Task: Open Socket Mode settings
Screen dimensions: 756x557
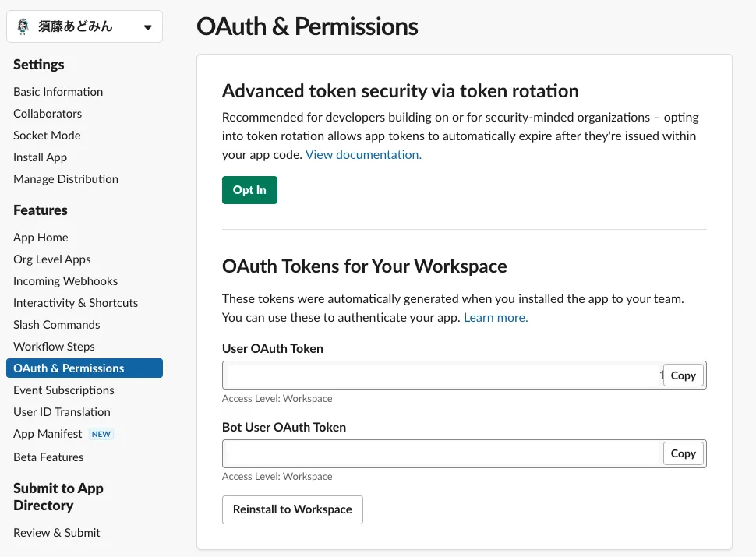Action: (47, 136)
